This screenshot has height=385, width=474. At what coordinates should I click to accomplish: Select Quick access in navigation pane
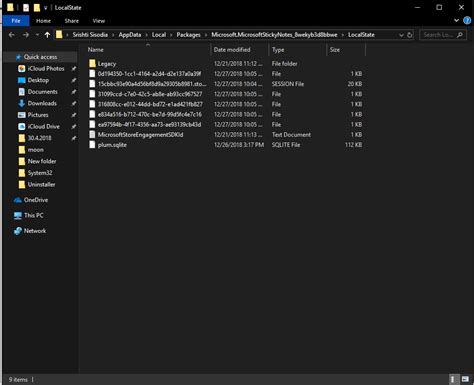(x=40, y=57)
